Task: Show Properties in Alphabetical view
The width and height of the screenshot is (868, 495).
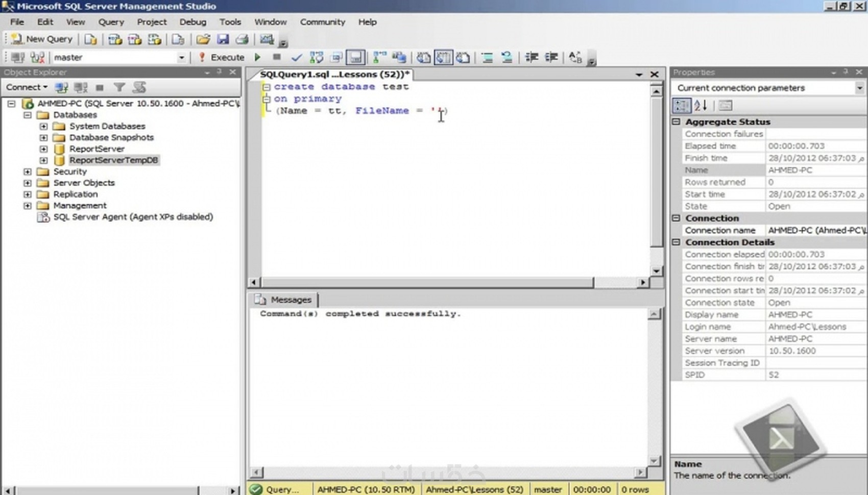Action: (x=701, y=106)
